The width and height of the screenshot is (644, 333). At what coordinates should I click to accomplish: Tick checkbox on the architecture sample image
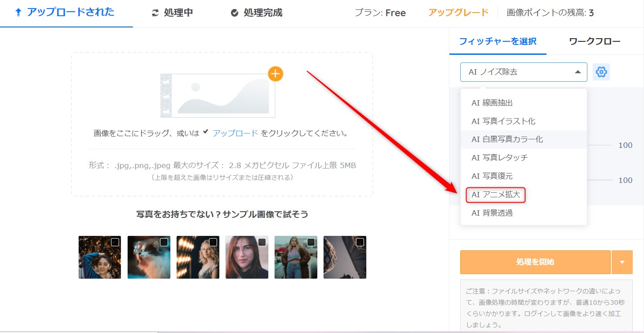pos(360,242)
